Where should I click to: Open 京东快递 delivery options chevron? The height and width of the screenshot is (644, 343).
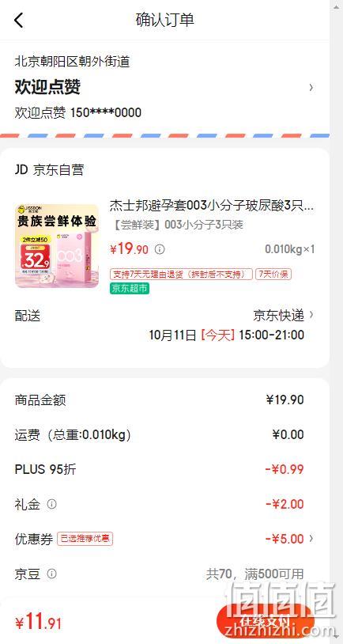311,315
